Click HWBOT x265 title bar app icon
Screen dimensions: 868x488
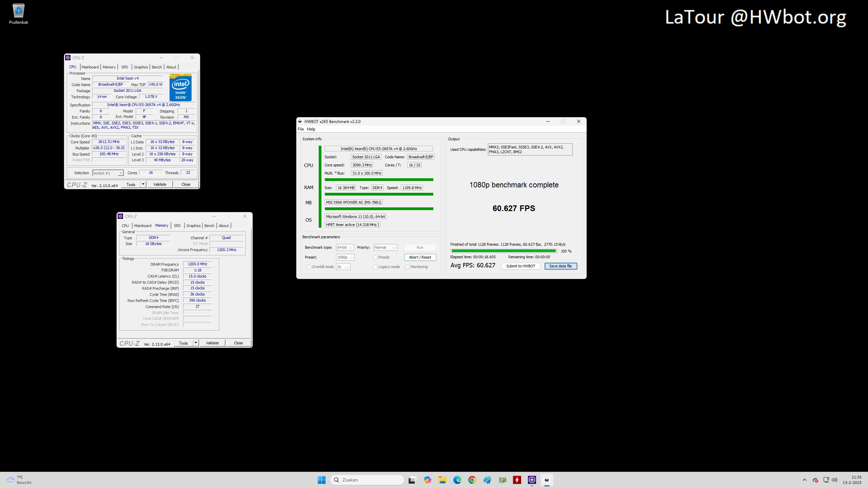(x=300, y=121)
